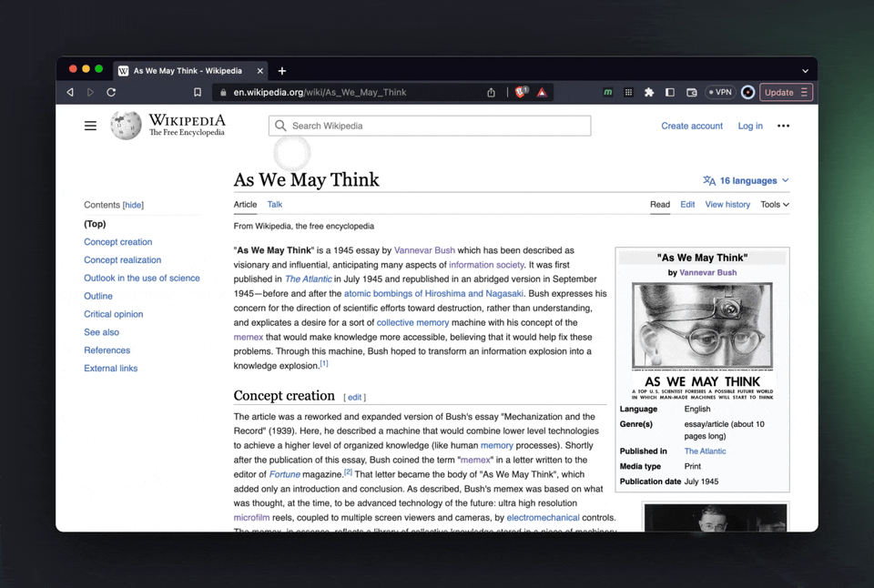Open the browser extensions puzzle icon
This screenshot has height=588, width=874.
[649, 92]
